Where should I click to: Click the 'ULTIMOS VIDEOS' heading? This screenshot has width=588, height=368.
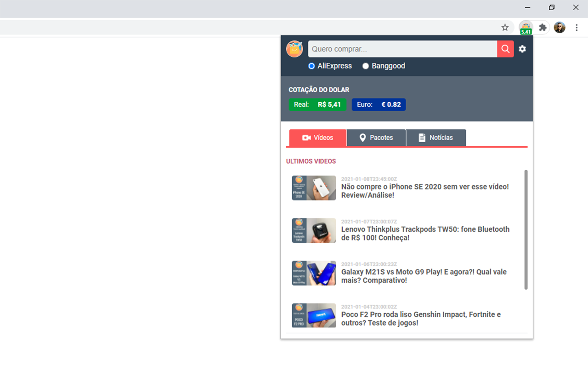[x=311, y=161]
